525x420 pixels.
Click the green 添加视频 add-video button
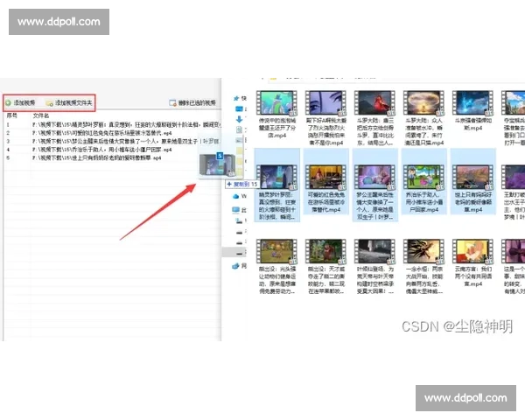pos(20,102)
